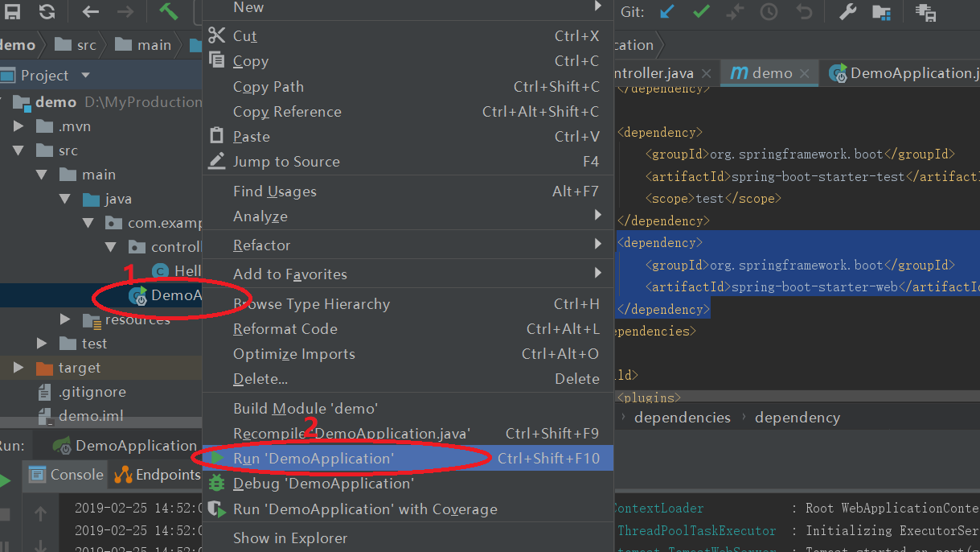Viewport: 980px width, 552px height.
Task: Close the controller.java editor tab
Action: (707, 74)
